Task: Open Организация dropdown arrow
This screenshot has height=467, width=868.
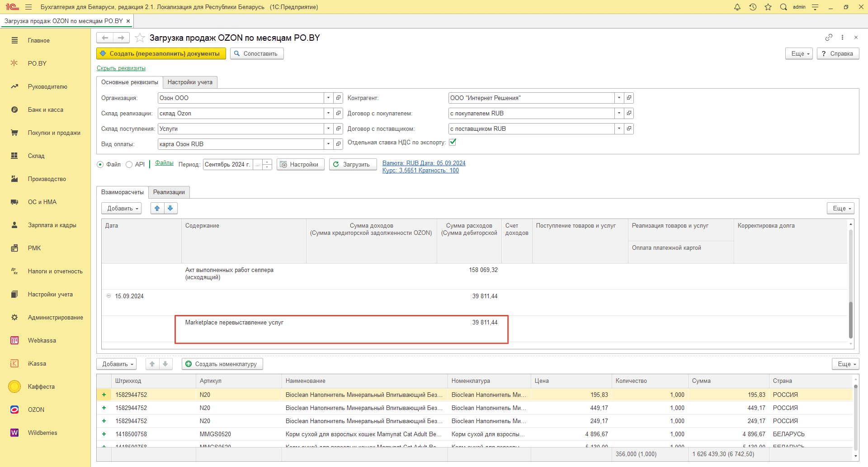Action: 329,98
